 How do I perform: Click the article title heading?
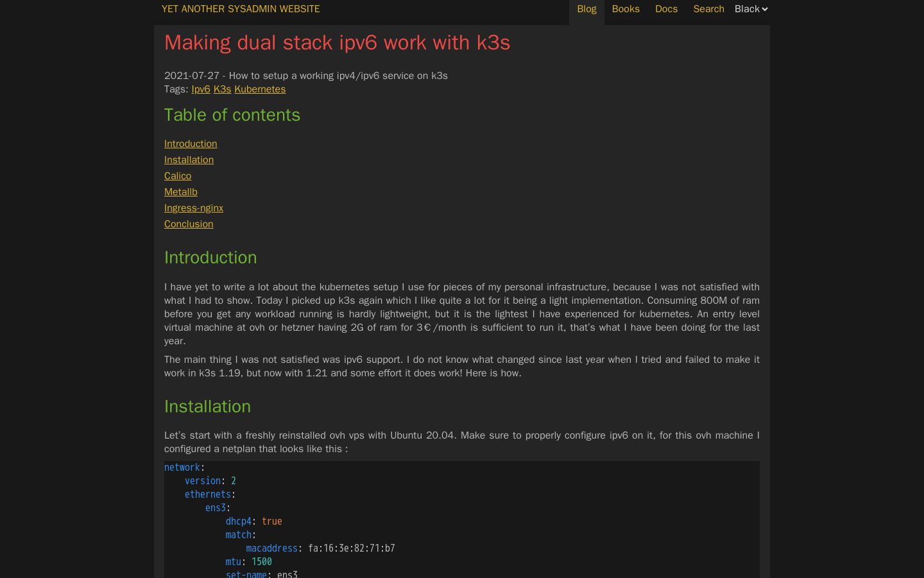(x=338, y=42)
